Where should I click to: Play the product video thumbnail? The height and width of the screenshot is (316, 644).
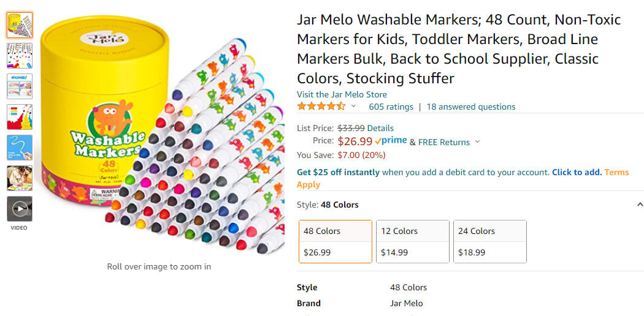pos(19,209)
